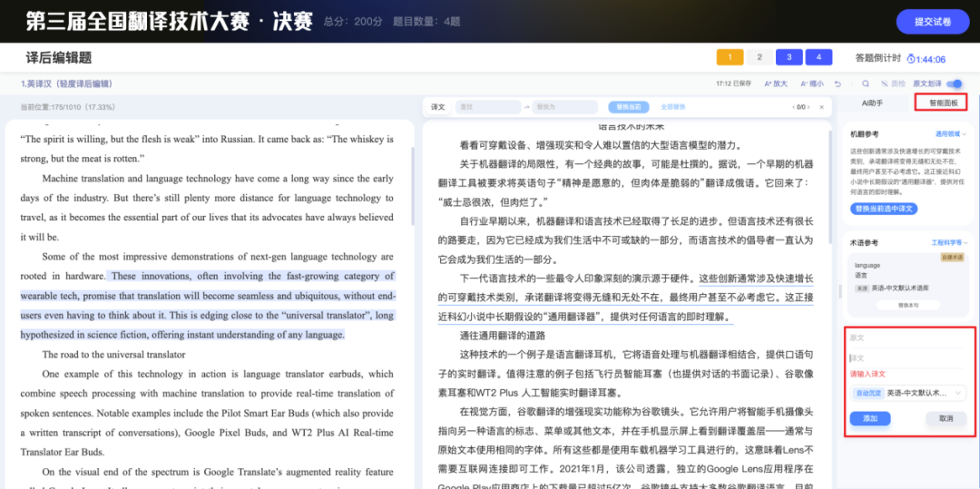
Task: Decrease font size with 缩小
Action: coord(812,83)
